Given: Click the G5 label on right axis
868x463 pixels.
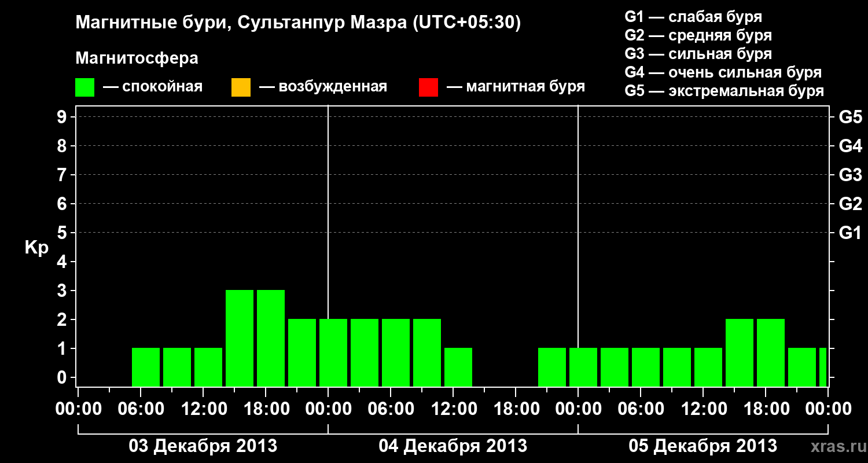Looking at the screenshot, I should tap(851, 117).
